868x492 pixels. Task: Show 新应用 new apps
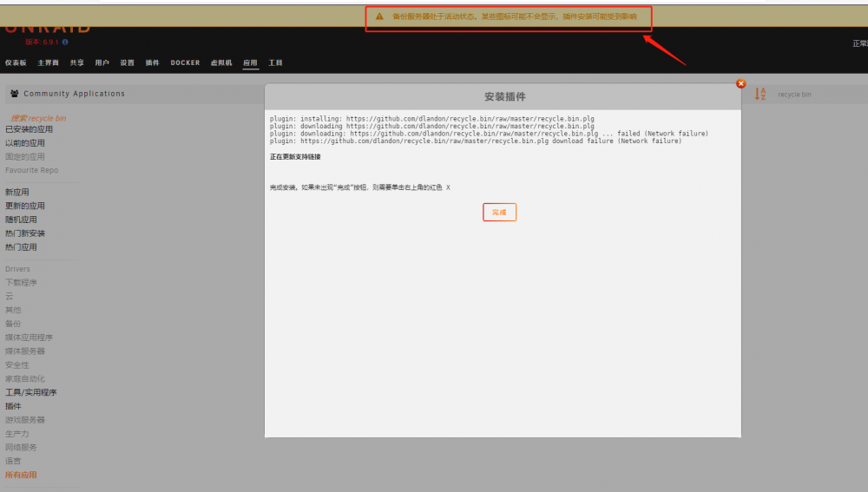tap(17, 192)
